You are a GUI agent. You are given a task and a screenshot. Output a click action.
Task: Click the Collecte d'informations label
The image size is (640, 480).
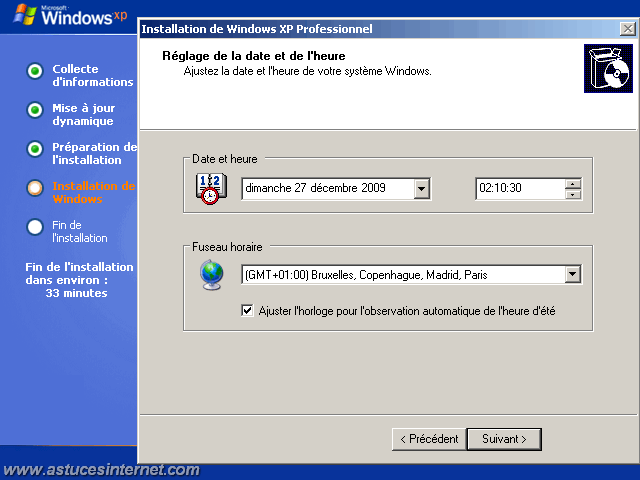[x=93, y=76]
